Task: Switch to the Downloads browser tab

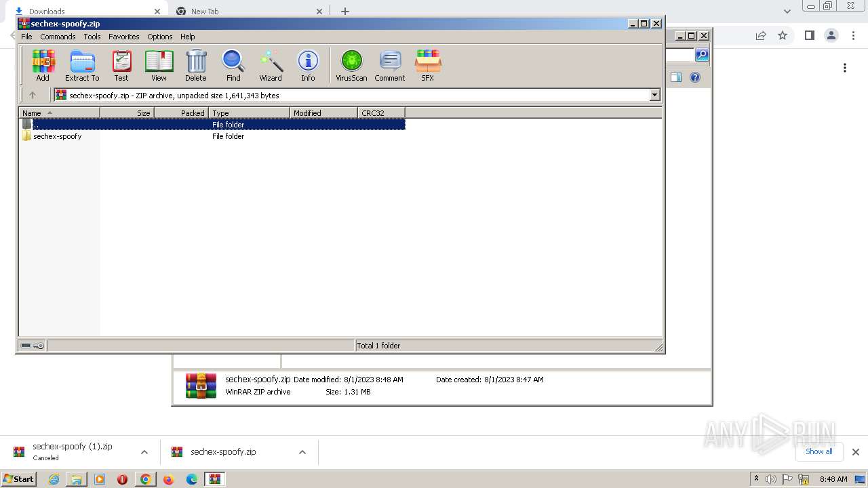Action: (85, 11)
